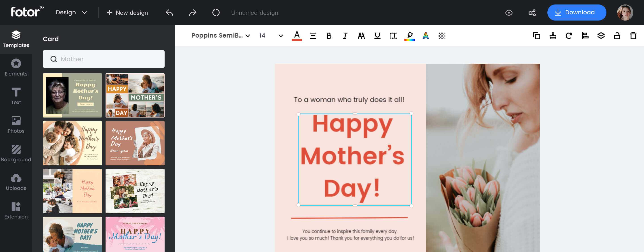This screenshot has width=644, height=252.
Task: Delete the selected text layer
Action: [x=633, y=36]
